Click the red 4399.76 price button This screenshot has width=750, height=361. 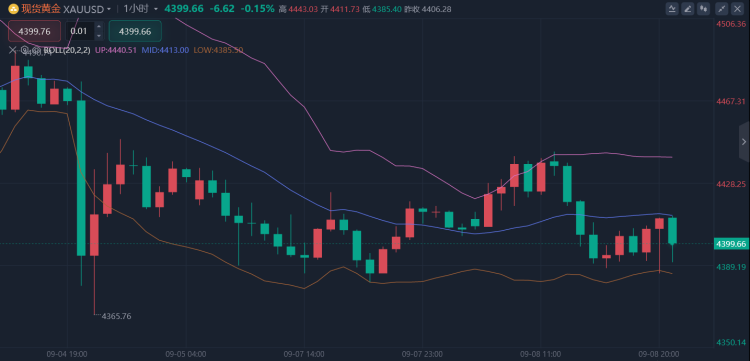pyautogui.click(x=34, y=31)
